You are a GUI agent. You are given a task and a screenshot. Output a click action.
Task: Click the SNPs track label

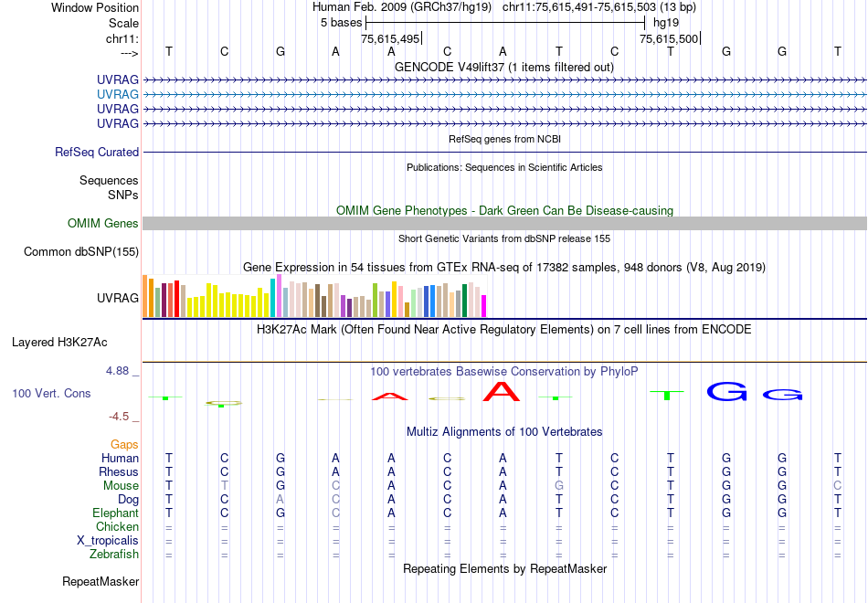pos(123,195)
